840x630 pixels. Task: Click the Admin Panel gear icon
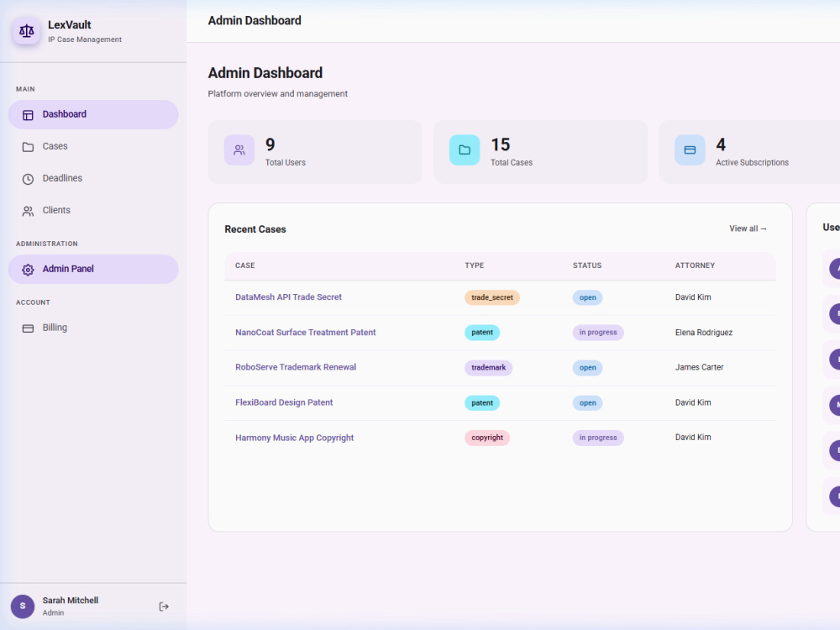(28, 270)
